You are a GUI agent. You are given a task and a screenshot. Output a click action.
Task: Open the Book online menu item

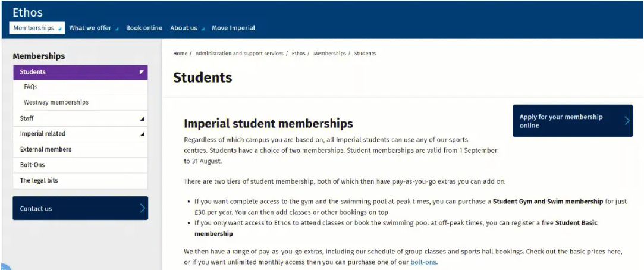(x=144, y=28)
